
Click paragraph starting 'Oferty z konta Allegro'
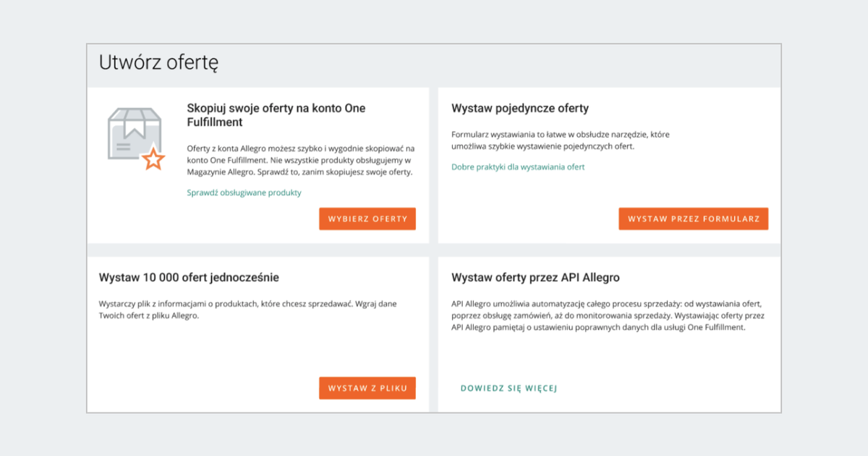(301, 160)
